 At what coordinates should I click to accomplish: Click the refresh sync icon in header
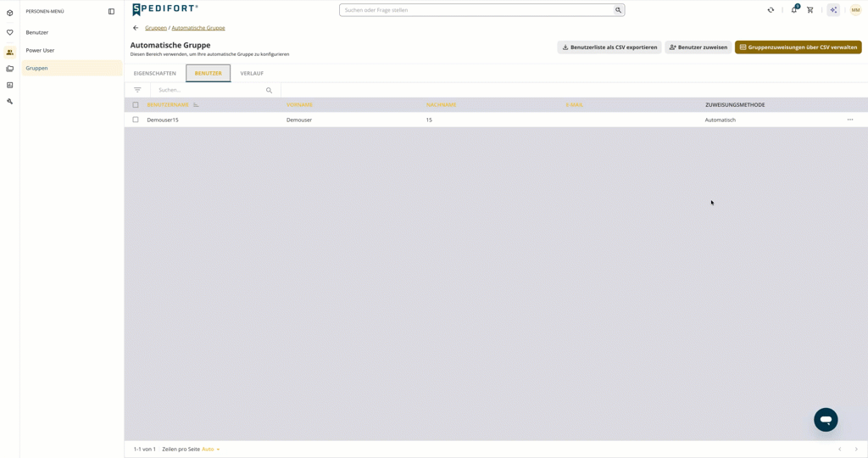click(771, 10)
